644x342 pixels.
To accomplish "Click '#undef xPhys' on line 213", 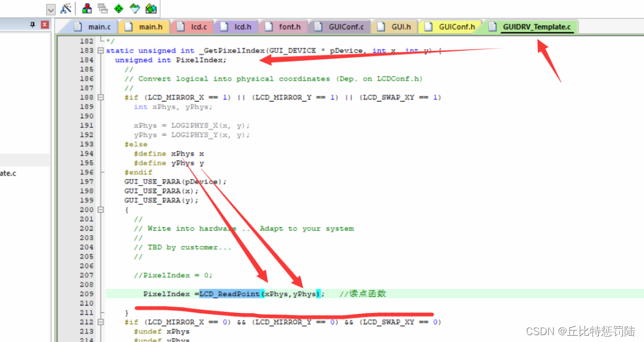I will (162, 331).
